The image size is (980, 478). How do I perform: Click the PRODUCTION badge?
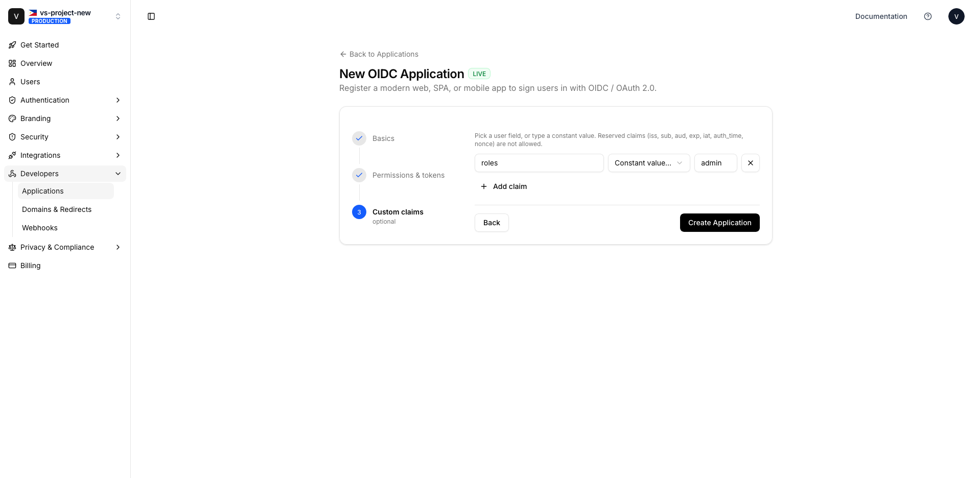[50, 21]
